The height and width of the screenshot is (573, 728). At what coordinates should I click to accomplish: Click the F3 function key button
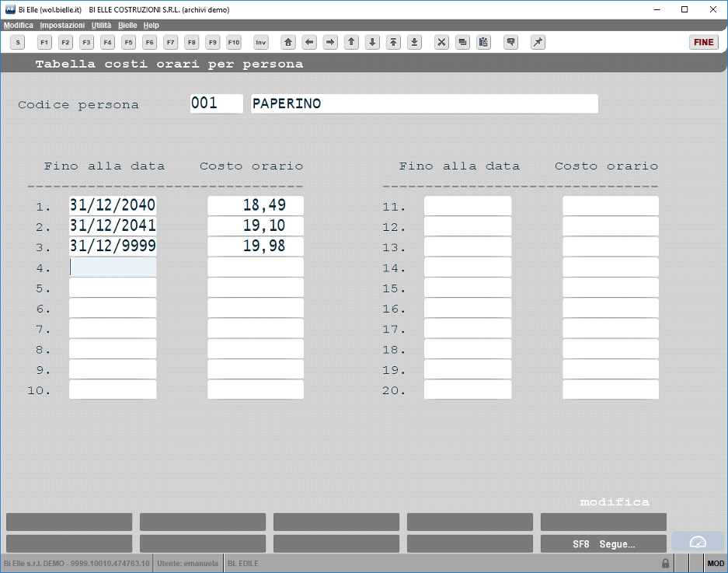[86, 42]
